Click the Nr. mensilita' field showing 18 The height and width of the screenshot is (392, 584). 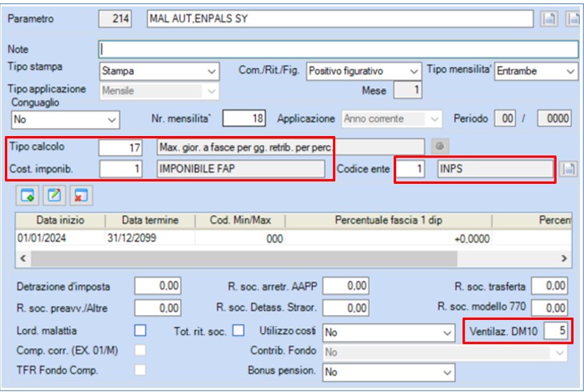(244, 118)
